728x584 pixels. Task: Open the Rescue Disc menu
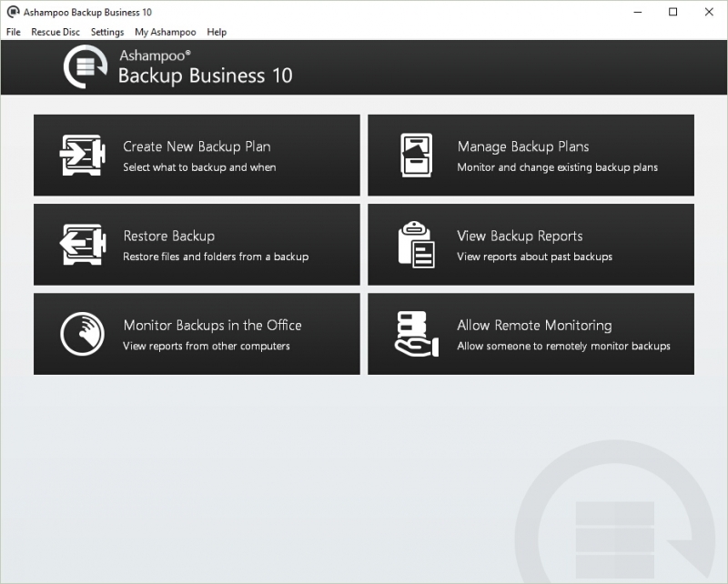[x=56, y=32]
